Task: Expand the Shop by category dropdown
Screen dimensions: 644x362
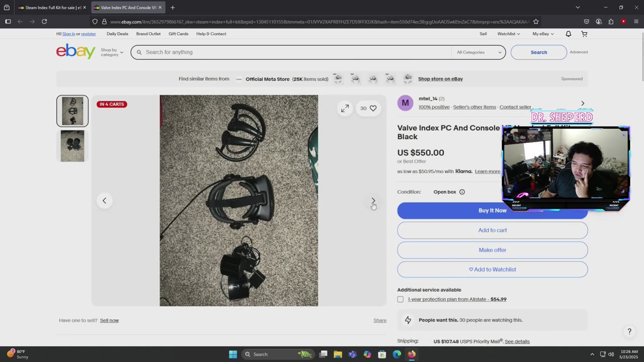Action: pos(112,52)
